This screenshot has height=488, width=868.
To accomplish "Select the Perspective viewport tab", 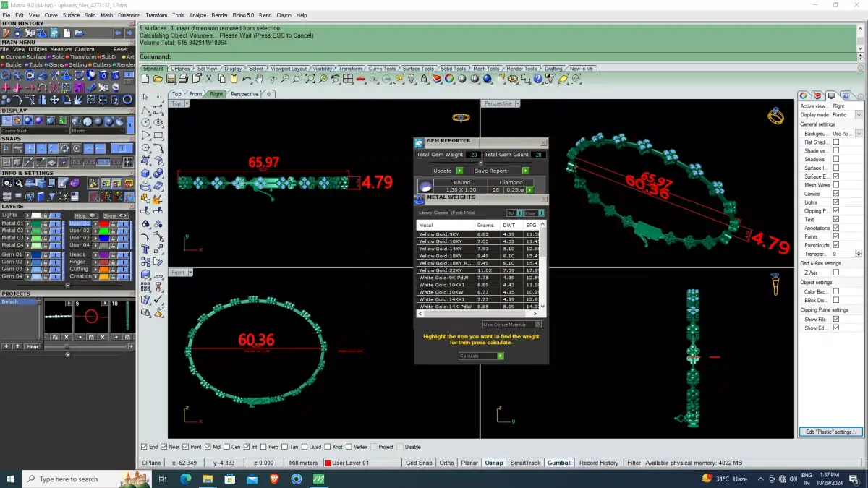I will point(244,94).
